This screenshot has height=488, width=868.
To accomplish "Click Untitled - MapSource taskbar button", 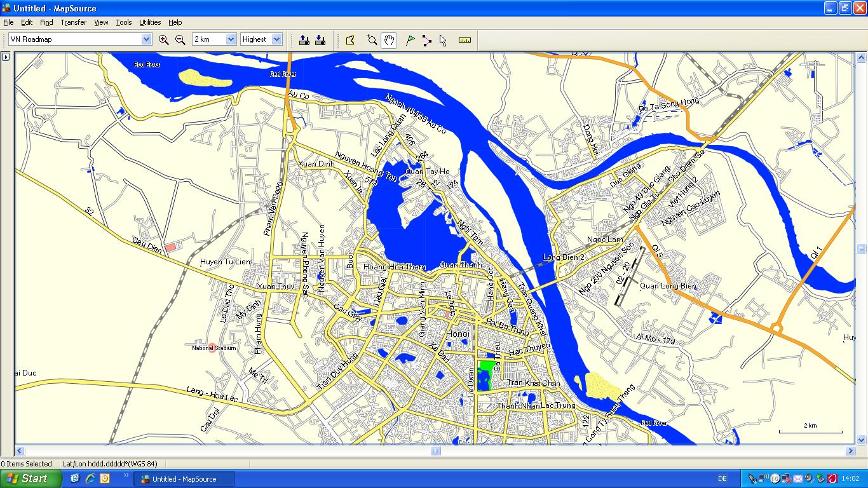I will point(184,479).
